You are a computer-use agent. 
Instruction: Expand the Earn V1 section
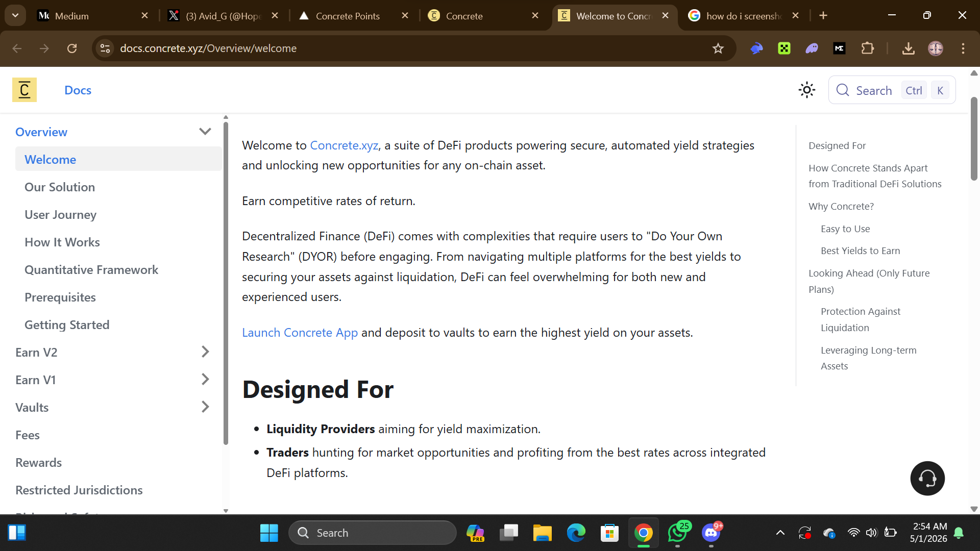pyautogui.click(x=205, y=380)
